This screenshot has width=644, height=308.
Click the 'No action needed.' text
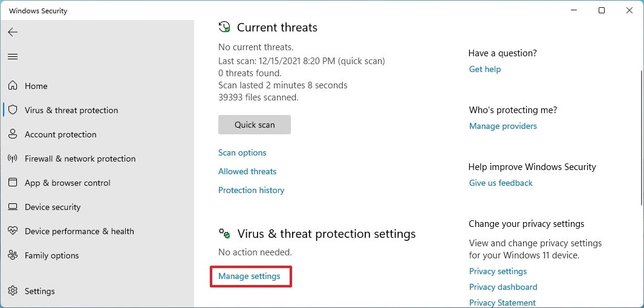click(x=255, y=252)
